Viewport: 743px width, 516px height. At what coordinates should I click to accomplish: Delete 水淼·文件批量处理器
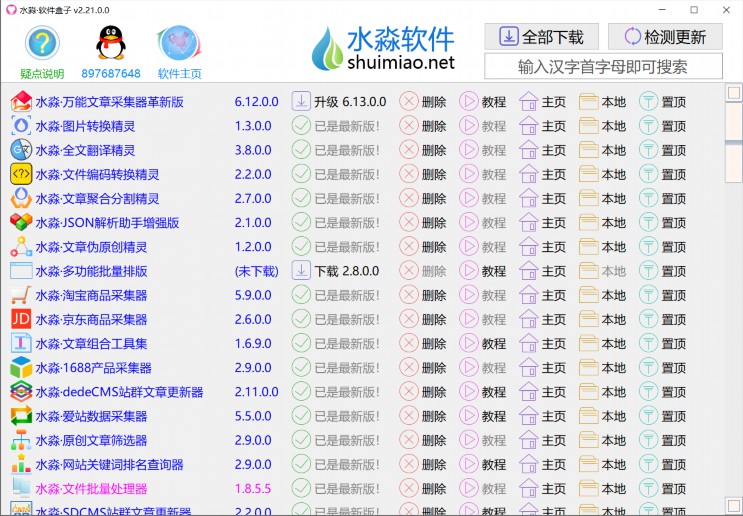pyautogui.click(x=423, y=489)
